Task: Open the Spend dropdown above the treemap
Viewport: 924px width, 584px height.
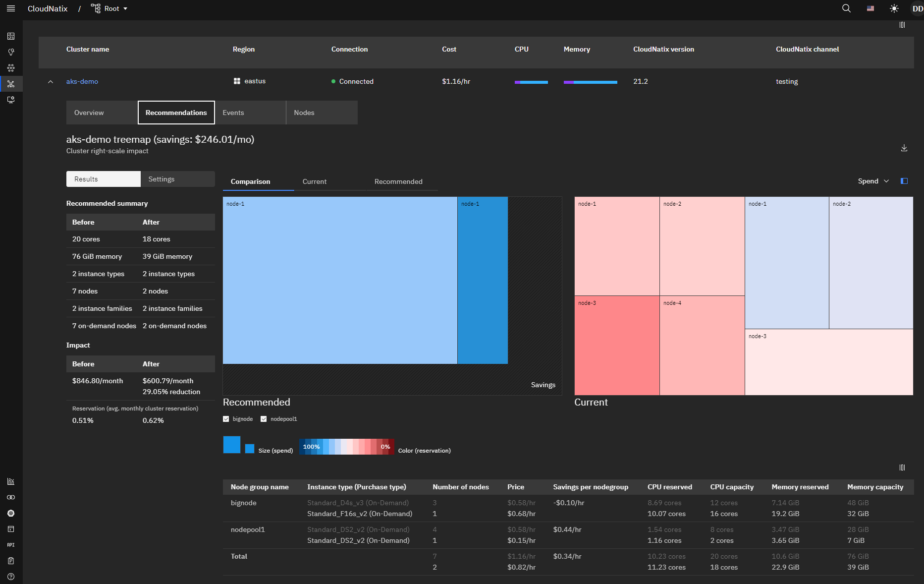Action: point(873,181)
